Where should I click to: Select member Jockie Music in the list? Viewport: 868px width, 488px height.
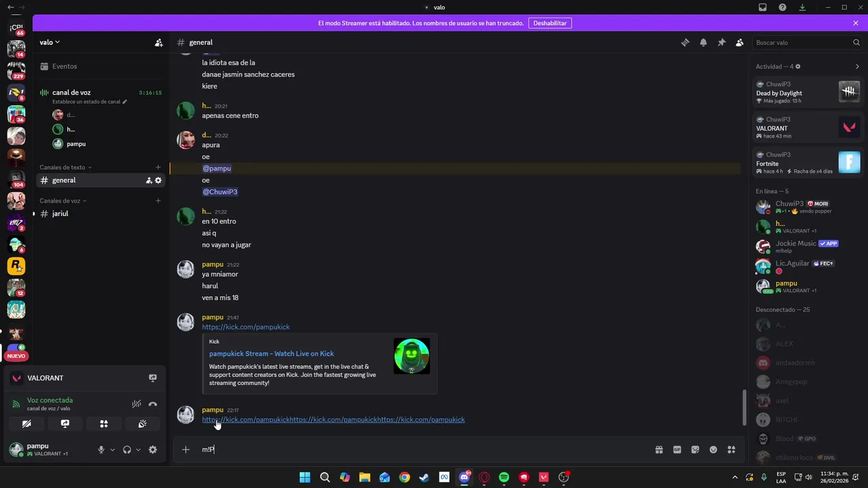click(808, 246)
